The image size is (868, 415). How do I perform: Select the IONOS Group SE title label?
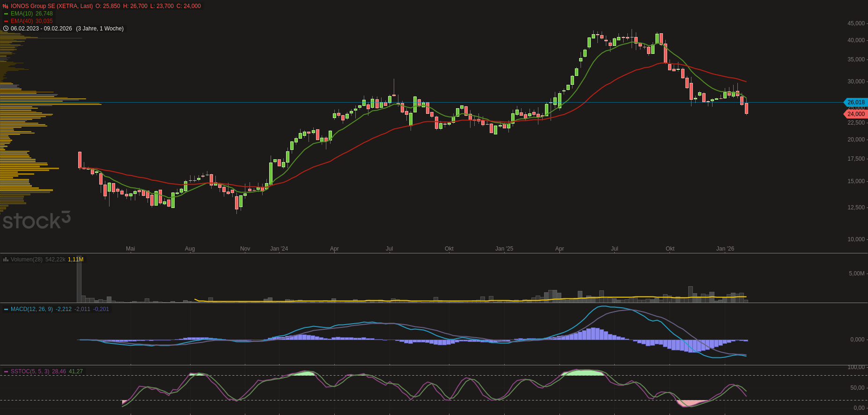pos(51,6)
